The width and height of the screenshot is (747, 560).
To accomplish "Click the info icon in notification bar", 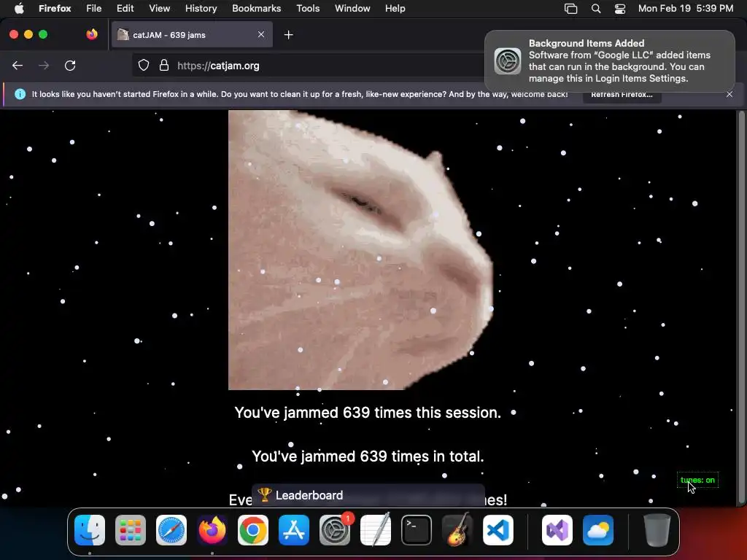I will (x=20, y=94).
